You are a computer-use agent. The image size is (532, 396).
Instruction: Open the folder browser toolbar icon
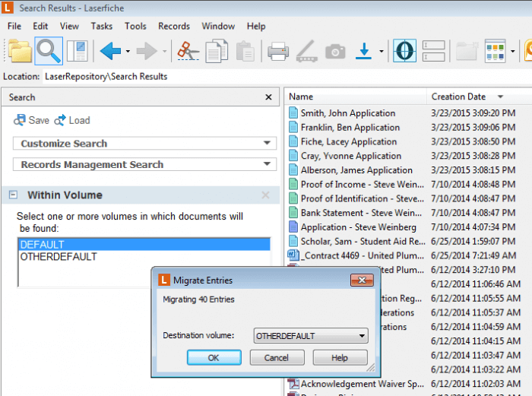20,51
